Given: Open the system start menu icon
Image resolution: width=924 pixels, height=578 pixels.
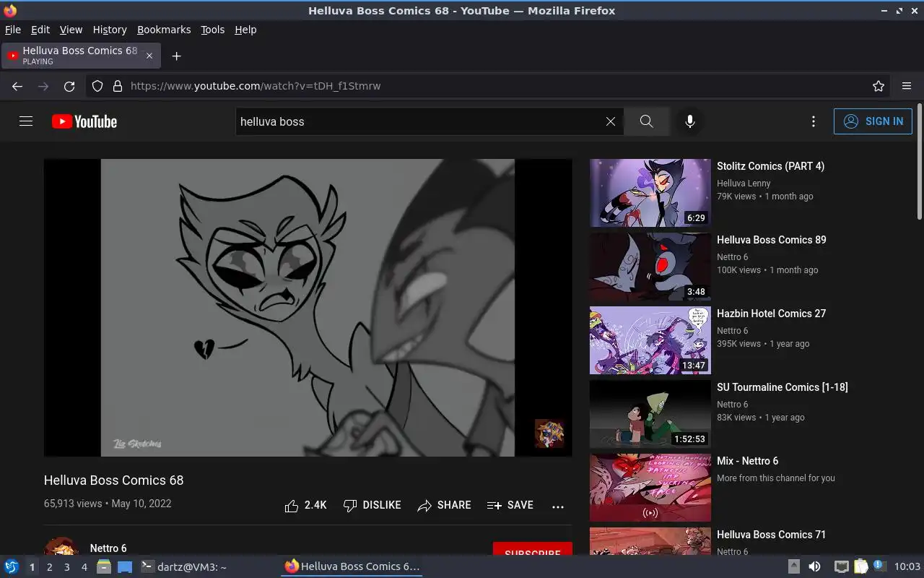Looking at the screenshot, I should 12,566.
